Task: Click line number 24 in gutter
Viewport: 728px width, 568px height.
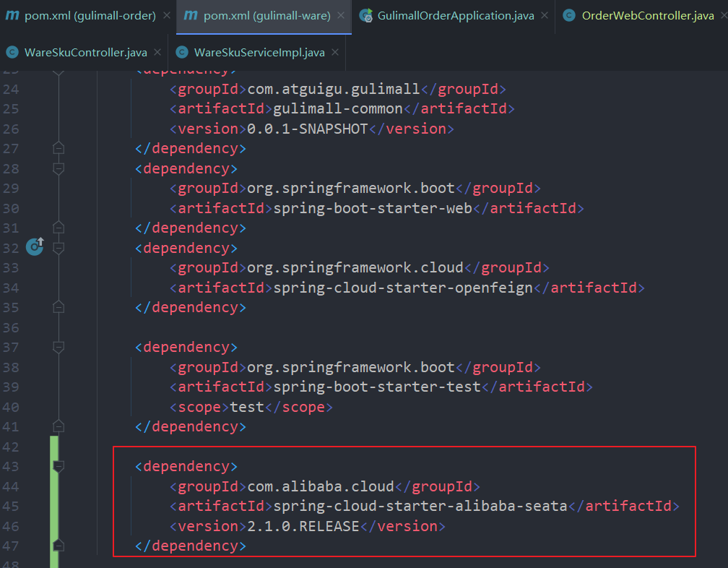Action: pyautogui.click(x=11, y=89)
